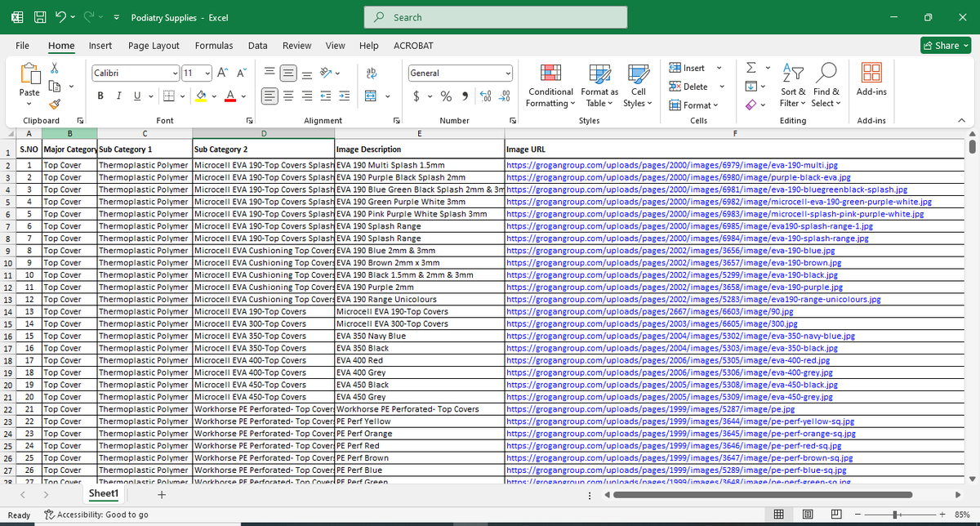980x526 pixels.
Task: Decrease indent in Alignment group
Action: tap(327, 96)
